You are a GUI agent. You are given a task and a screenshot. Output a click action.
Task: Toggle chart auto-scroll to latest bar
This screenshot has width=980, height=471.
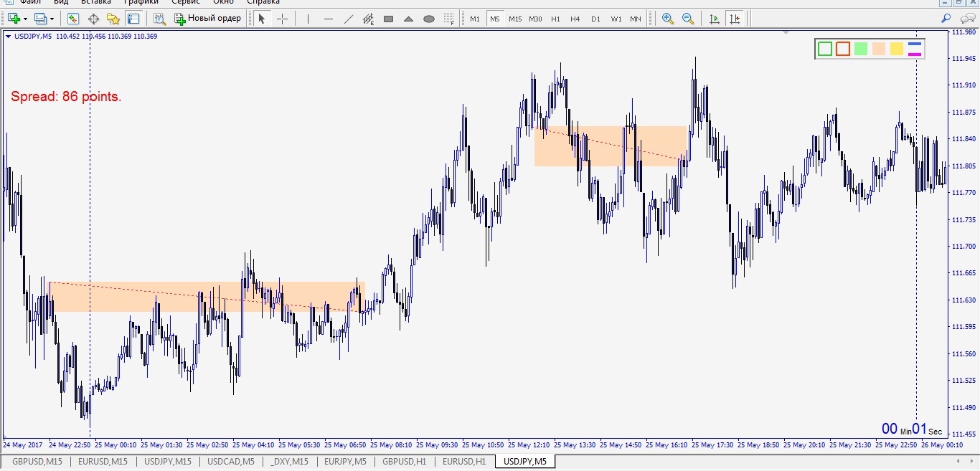[x=714, y=19]
